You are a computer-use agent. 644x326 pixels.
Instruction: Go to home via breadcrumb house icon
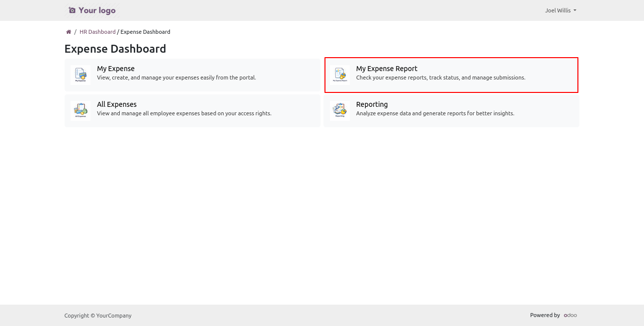pos(69,32)
